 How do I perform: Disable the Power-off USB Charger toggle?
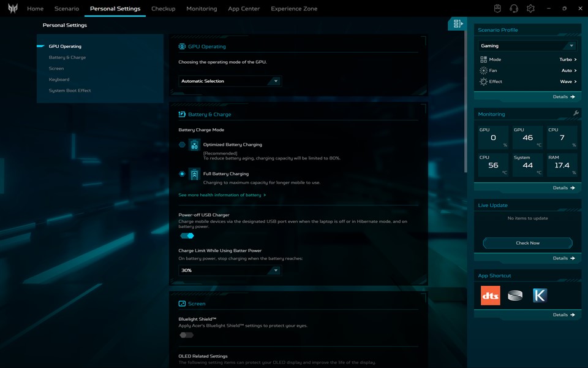(187, 236)
